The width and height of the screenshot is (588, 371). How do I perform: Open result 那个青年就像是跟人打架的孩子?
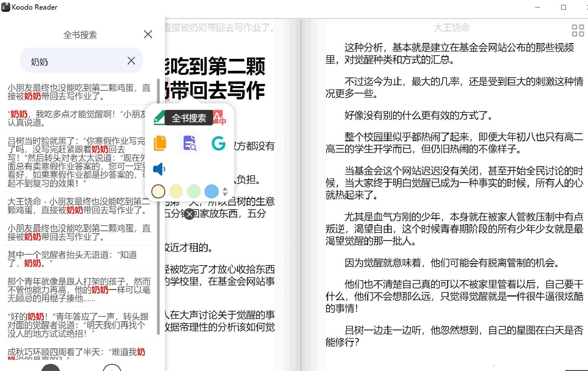(x=79, y=290)
